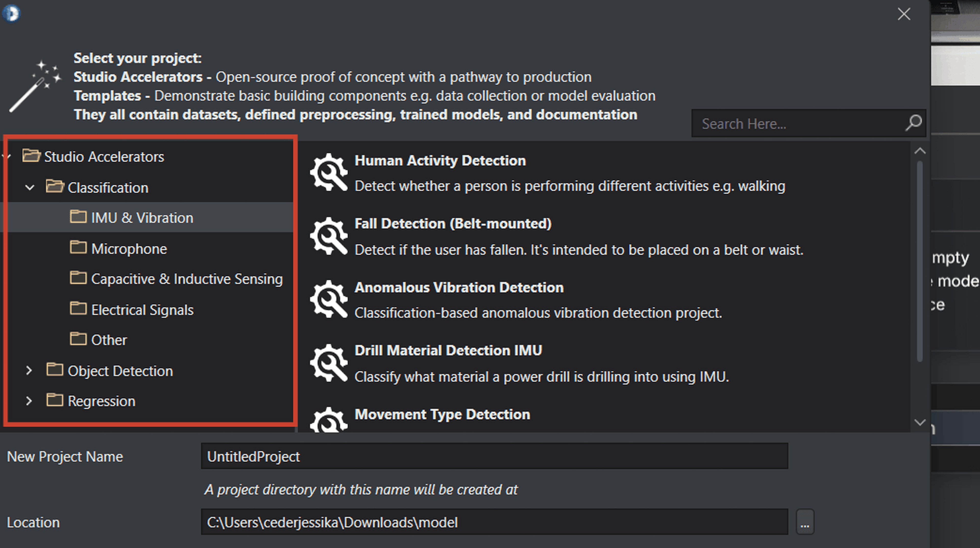Viewport: 980px width, 548px height.
Task: Select the Regression category
Action: (102, 401)
